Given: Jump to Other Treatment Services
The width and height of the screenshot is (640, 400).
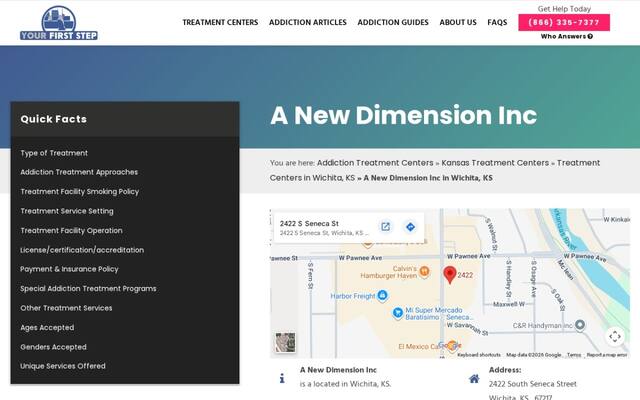Looking at the screenshot, I should click(x=66, y=308).
